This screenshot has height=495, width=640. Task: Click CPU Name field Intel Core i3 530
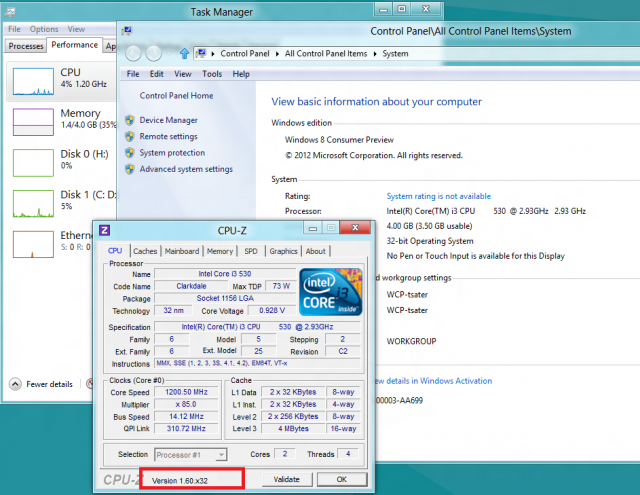tap(225, 274)
